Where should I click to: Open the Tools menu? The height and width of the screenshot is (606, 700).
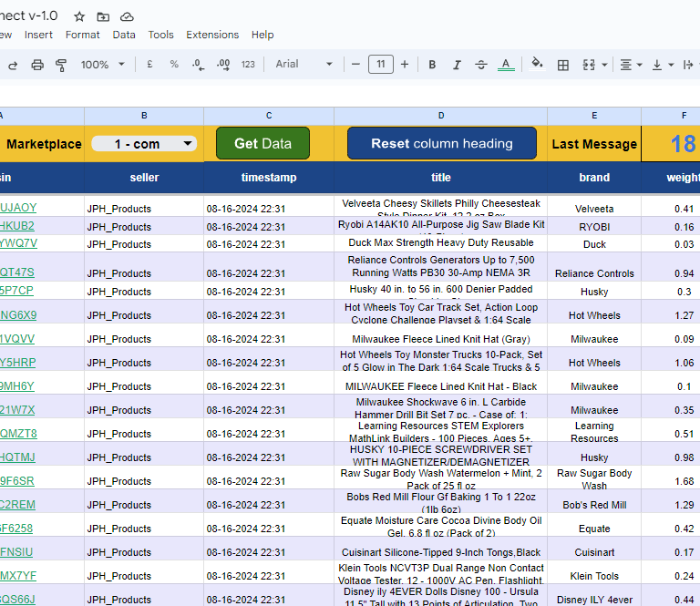pyautogui.click(x=160, y=35)
